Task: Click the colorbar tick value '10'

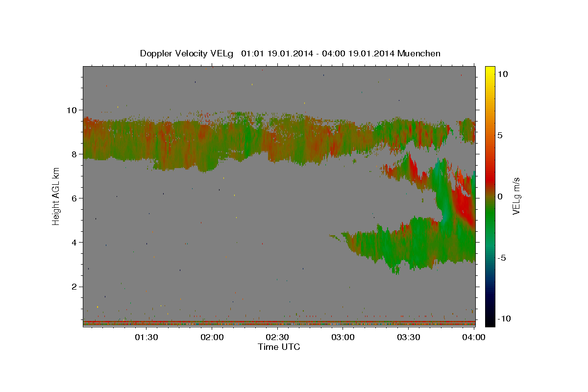Action: pos(502,74)
